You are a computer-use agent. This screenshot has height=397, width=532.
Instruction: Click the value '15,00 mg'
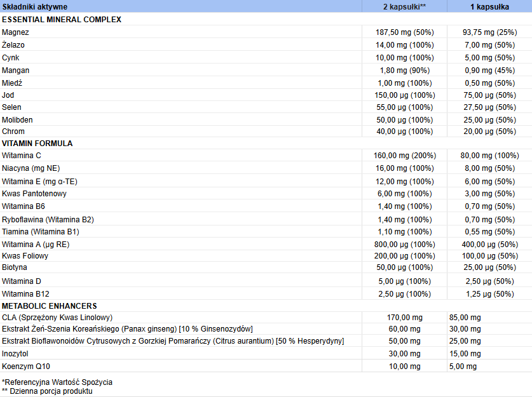click(465, 354)
